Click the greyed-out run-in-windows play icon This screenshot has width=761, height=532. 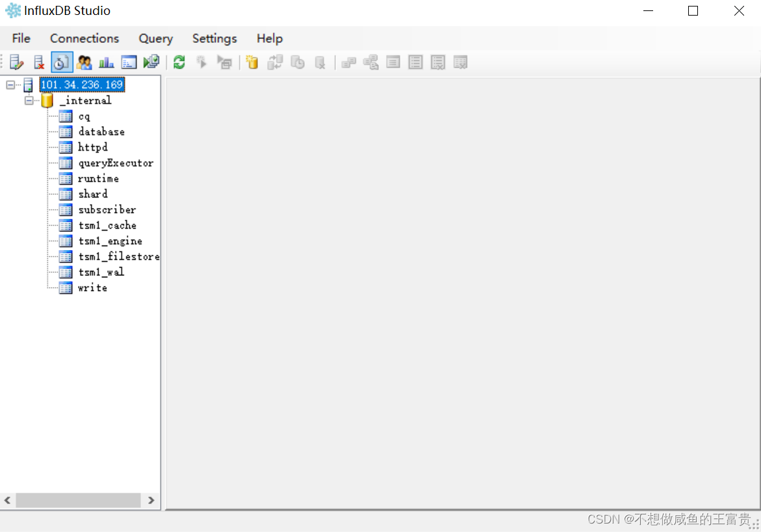click(224, 62)
